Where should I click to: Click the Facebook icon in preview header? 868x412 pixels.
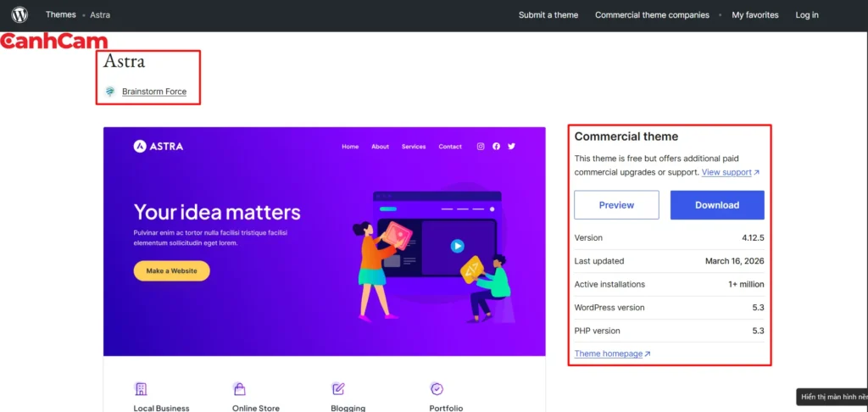(x=496, y=146)
